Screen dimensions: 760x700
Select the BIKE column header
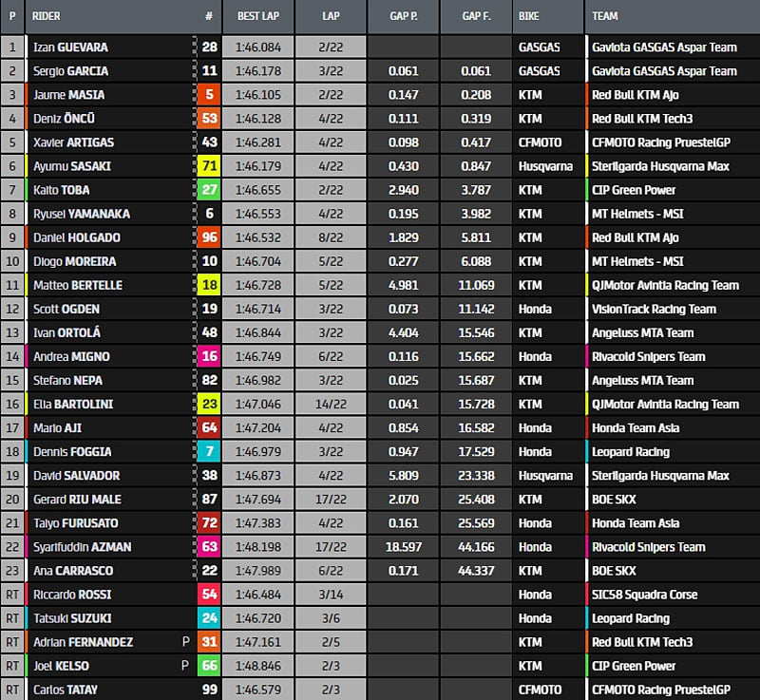530,16
